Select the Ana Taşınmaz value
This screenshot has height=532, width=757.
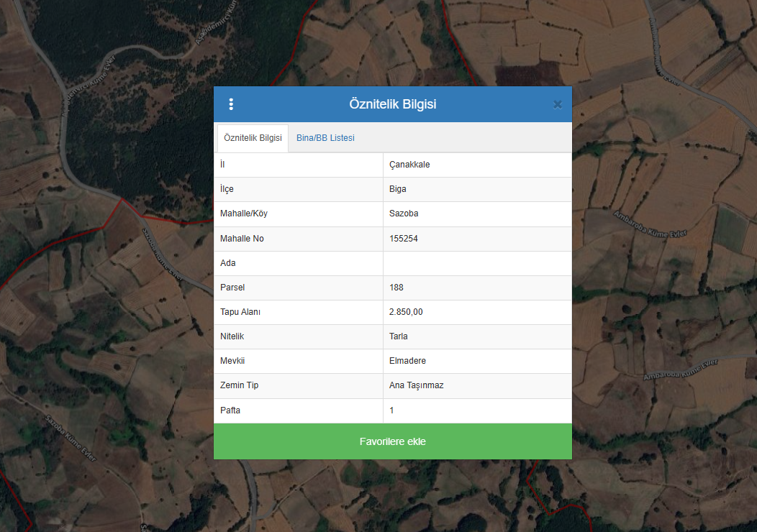(x=416, y=385)
